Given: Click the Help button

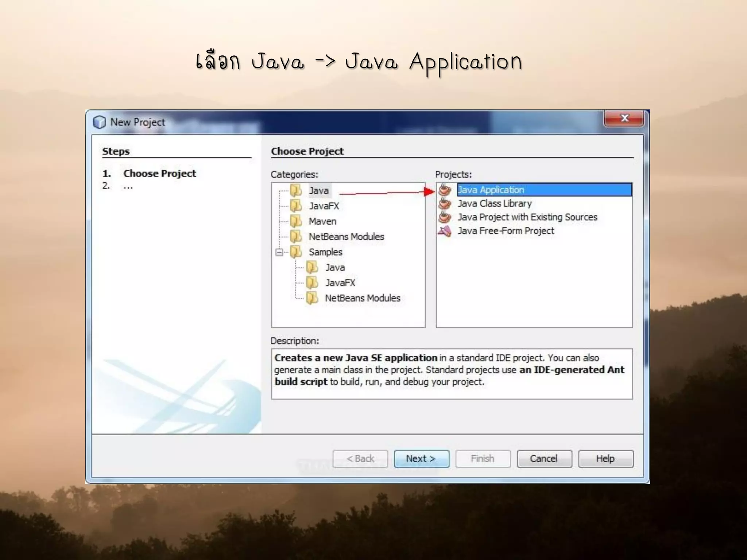Looking at the screenshot, I should coord(606,459).
